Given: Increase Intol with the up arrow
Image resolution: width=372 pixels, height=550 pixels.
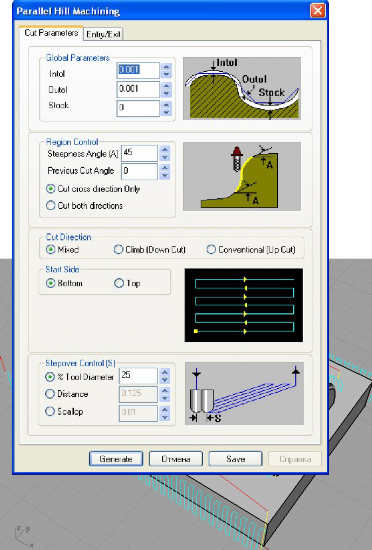Looking at the screenshot, I should tap(166, 67).
